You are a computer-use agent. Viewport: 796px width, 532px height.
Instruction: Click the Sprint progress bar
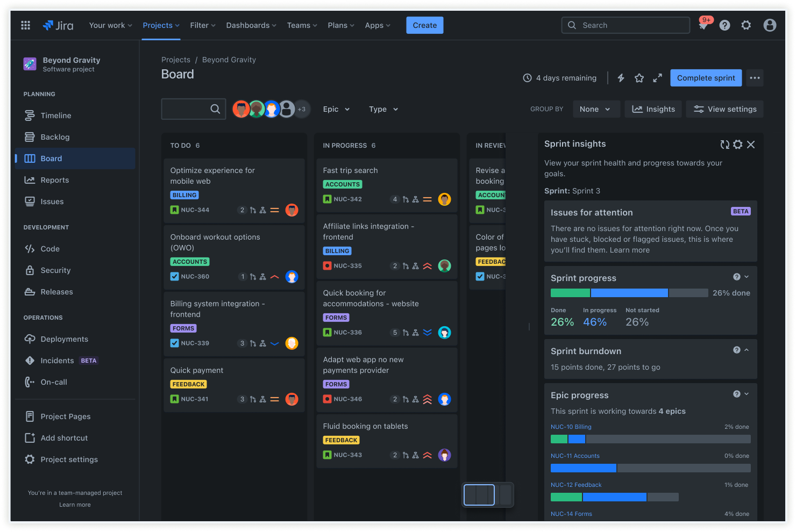tap(629, 293)
